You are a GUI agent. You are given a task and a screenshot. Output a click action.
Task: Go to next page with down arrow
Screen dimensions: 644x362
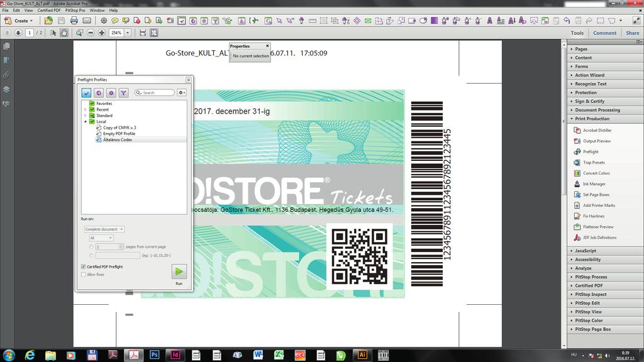18,33
